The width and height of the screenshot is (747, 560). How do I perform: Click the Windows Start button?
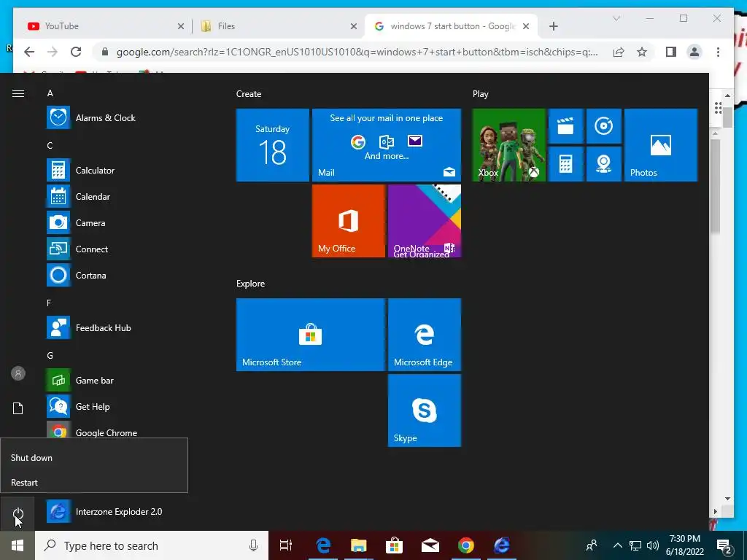[x=18, y=545]
